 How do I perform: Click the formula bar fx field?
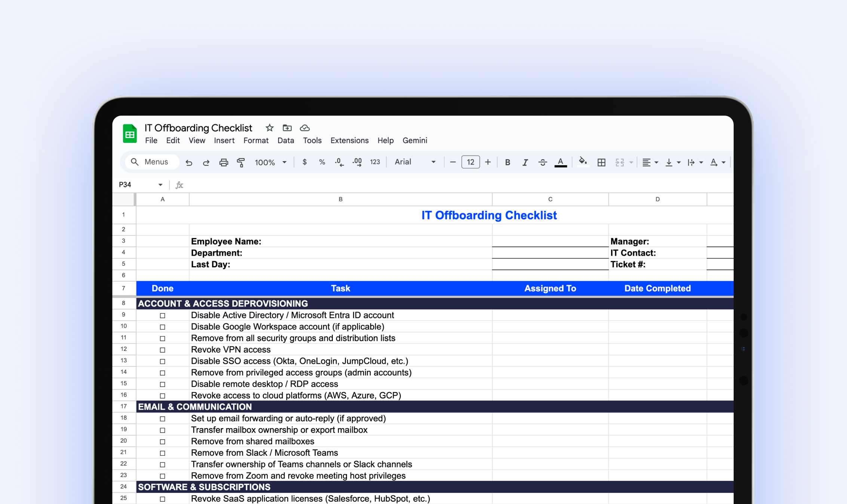179,184
